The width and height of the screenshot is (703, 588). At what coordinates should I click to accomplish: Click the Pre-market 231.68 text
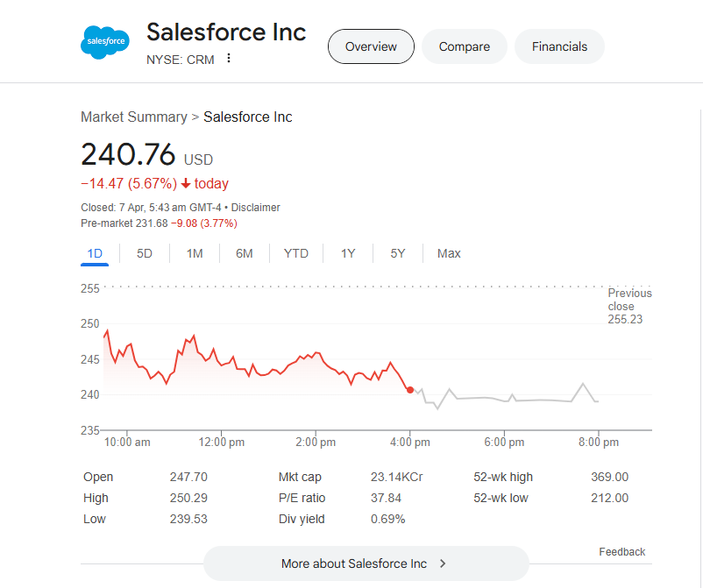(124, 223)
